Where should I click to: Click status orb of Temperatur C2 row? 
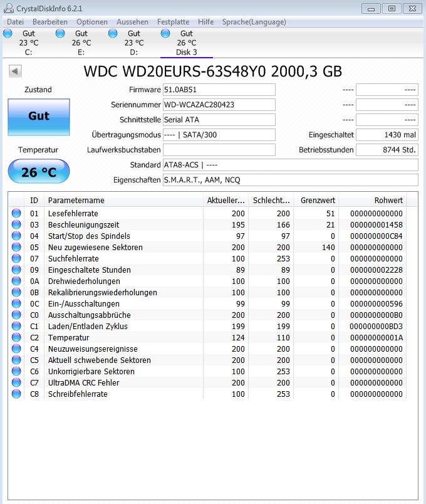16,337
